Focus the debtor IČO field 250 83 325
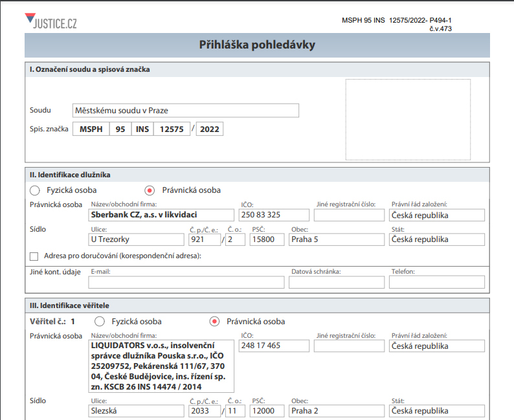The image size is (514, 420). pos(274,216)
